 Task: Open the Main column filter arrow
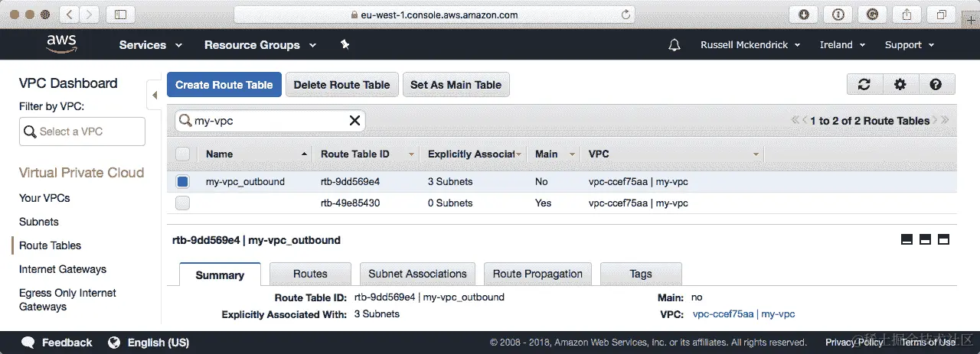[573, 154]
